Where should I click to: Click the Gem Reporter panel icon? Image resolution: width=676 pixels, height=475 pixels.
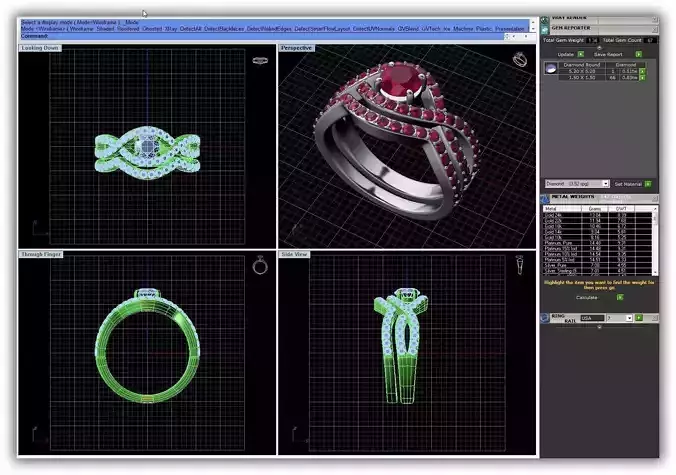(x=545, y=30)
